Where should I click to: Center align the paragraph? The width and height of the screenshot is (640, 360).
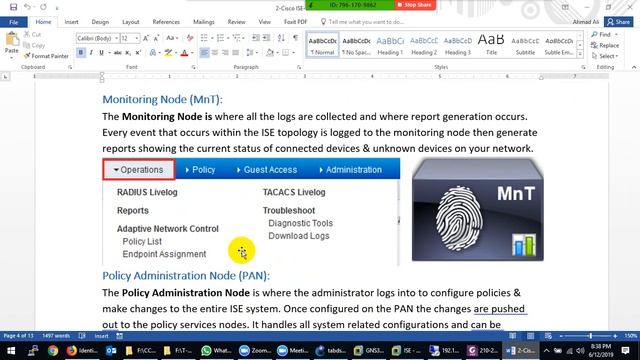(x=215, y=53)
